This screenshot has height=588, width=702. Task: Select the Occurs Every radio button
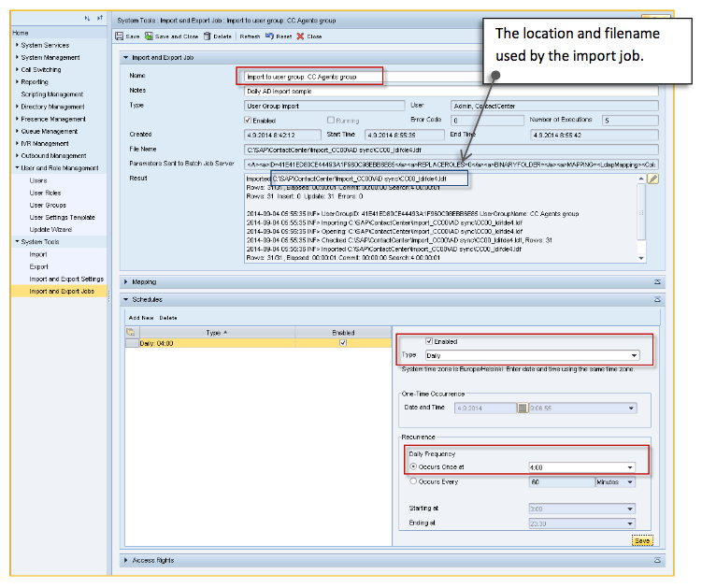(413, 481)
